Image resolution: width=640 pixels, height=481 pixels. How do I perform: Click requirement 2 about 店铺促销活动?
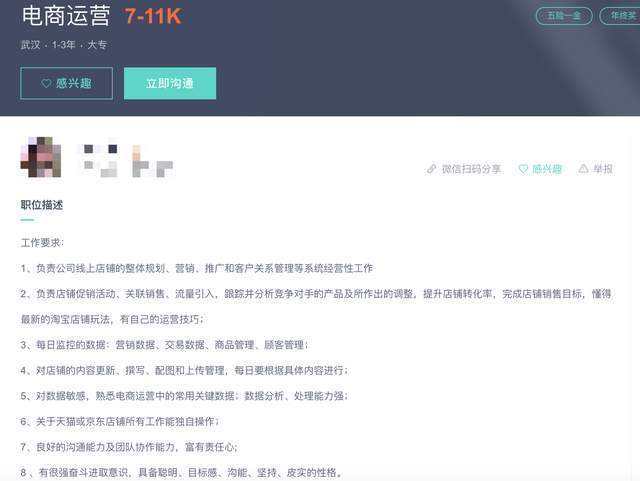(x=316, y=294)
